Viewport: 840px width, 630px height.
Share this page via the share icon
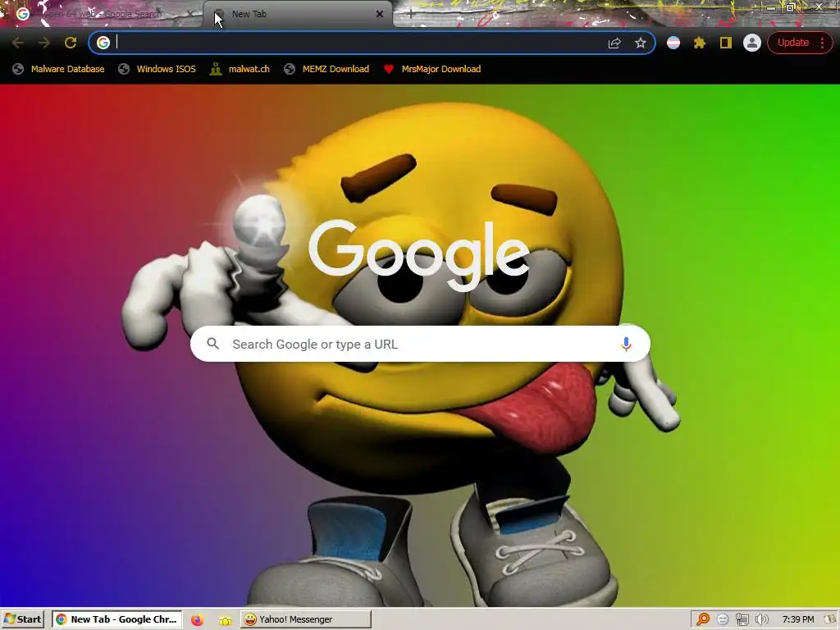(614, 43)
